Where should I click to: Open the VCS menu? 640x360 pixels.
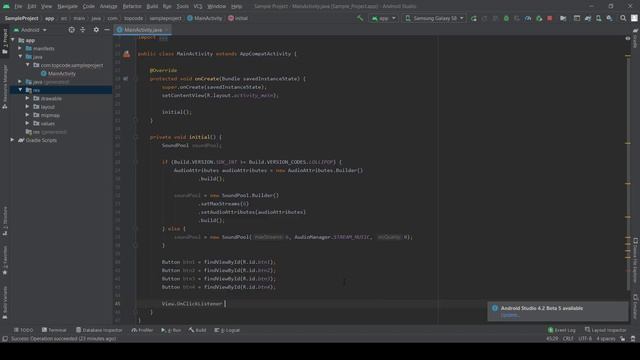(x=198, y=6)
